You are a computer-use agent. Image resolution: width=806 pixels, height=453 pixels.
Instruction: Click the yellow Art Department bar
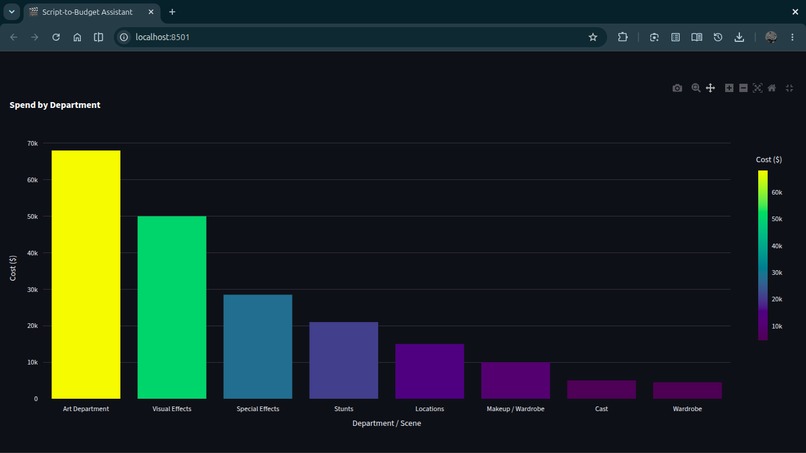(86, 274)
